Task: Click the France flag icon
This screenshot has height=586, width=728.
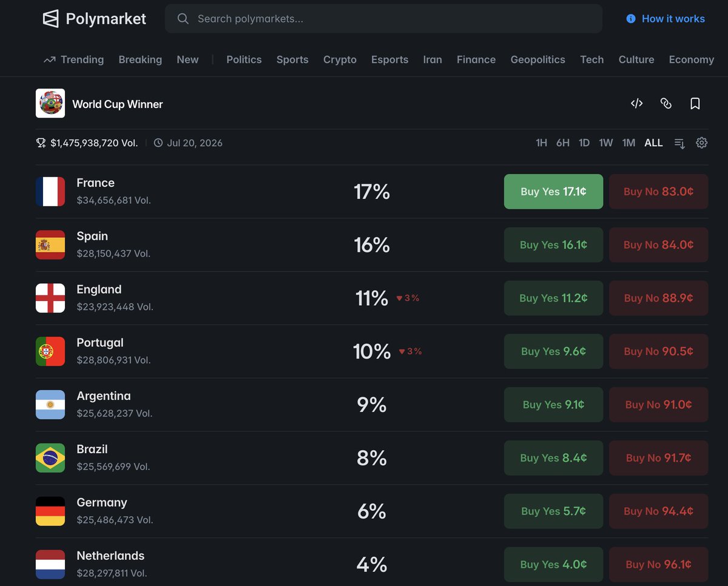Action: [50, 192]
